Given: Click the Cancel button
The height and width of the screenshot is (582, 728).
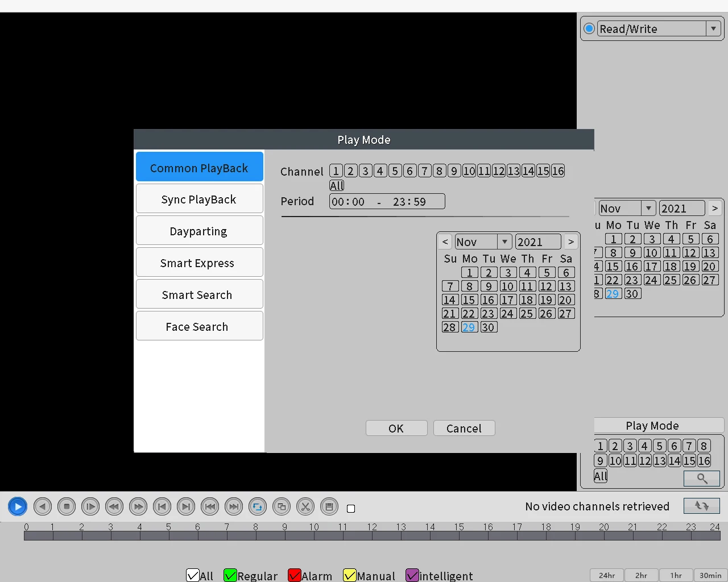Looking at the screenshot, I should (x=464, y=429).
